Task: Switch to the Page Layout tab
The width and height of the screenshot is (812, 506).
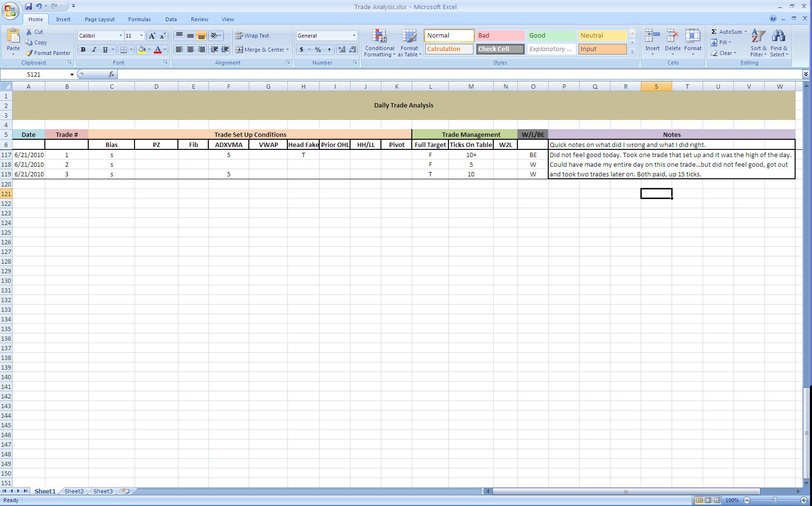Action: 100,19
